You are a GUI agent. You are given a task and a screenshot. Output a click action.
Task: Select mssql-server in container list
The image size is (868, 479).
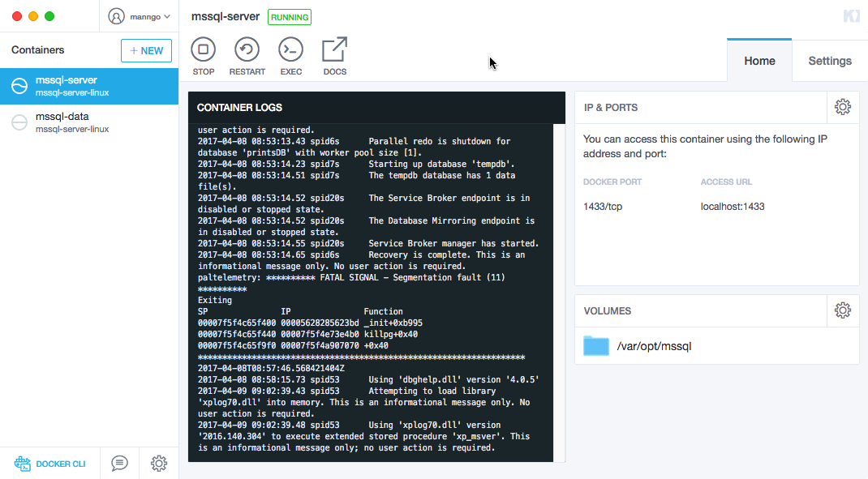coord(89,86)
